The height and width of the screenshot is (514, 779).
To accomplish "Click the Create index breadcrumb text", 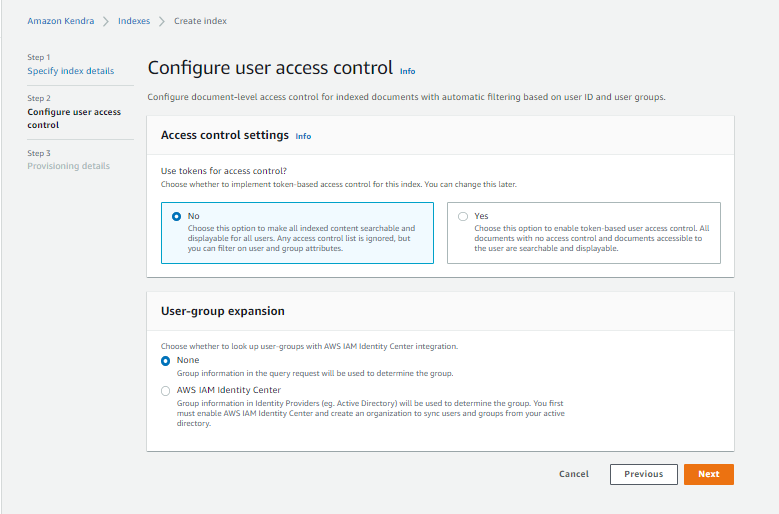I will coord(199,21).
